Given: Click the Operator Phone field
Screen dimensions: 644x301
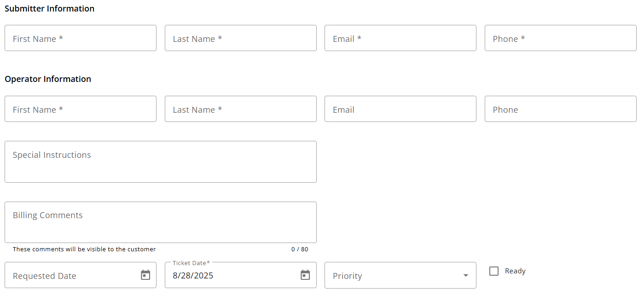Looking at the screenshot, I should (x=560, y=109).
